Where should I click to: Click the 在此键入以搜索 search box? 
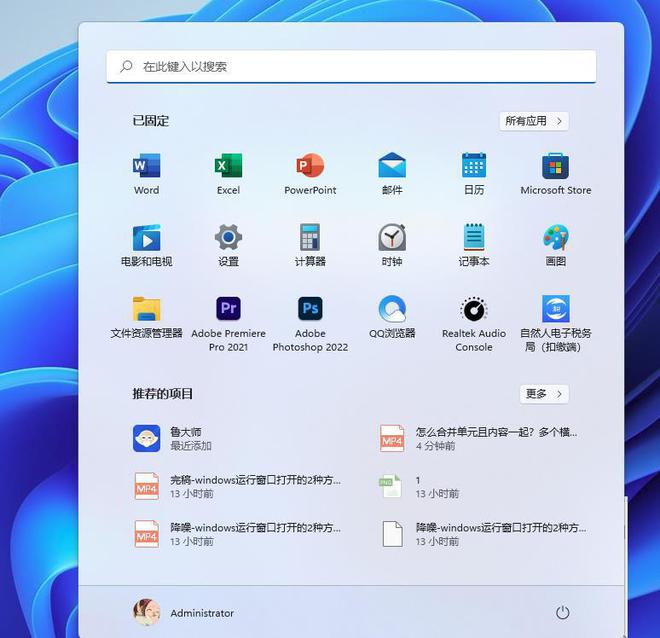pyautogui.click(x=351, y=66)
